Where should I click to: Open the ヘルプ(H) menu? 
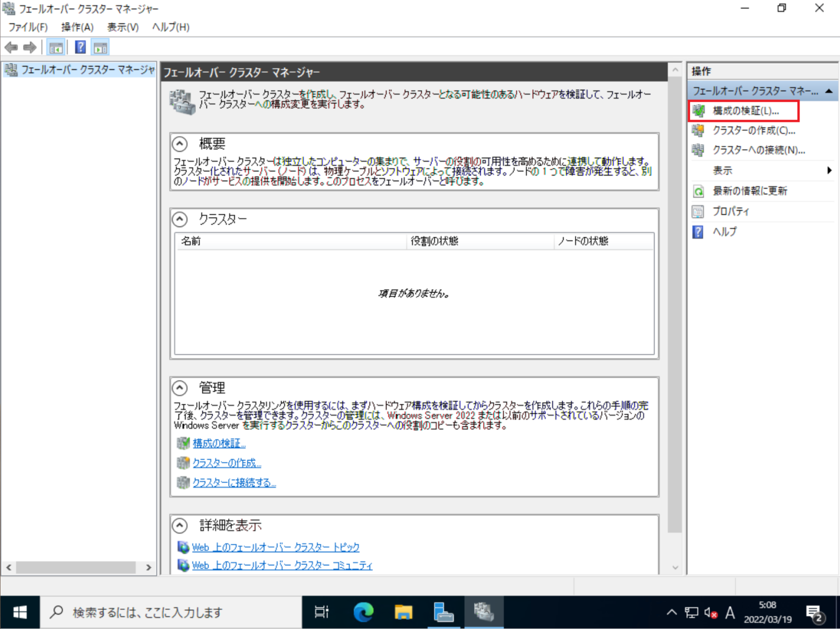pyautogui.click(x=170, y=27)
